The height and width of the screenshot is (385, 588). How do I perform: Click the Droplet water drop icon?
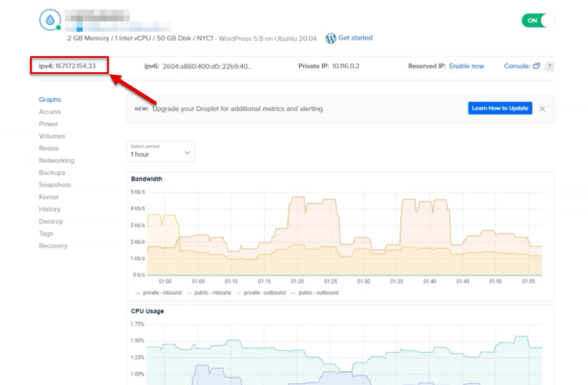(x=50, y=20)
